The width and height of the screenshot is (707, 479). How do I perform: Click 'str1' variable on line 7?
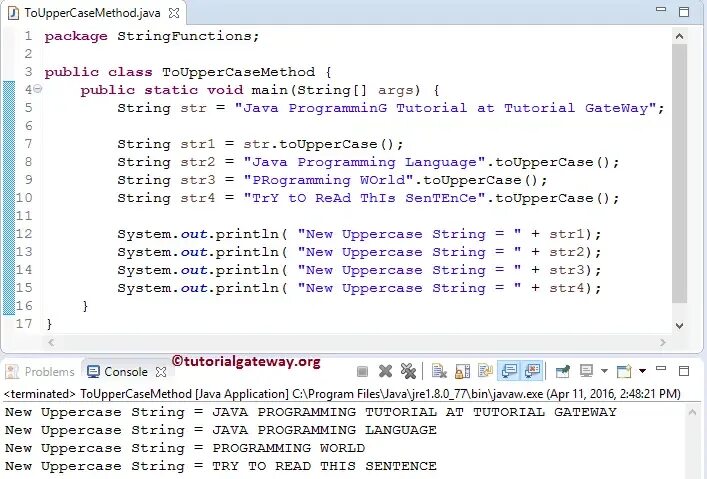click(197, 144)
